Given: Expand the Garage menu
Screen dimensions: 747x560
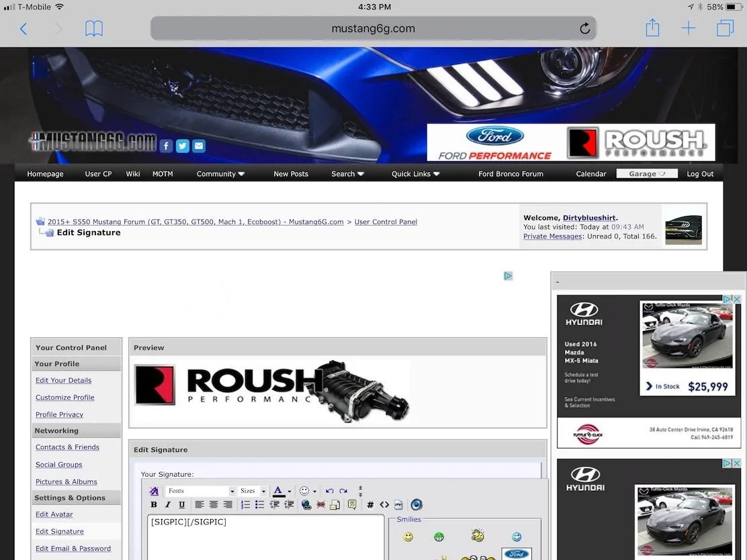Looking at the screenshot, I should 647,174.
